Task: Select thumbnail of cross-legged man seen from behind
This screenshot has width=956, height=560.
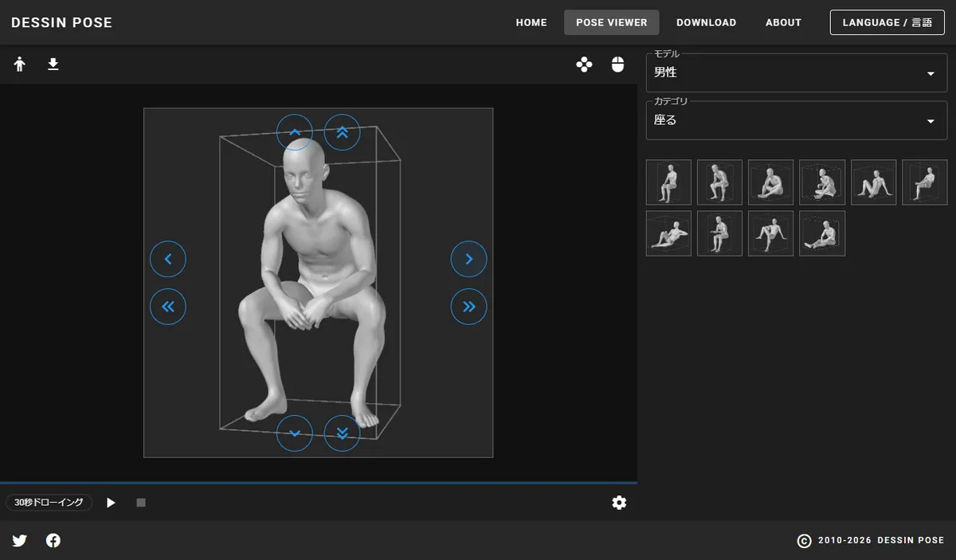Action: pyautogui.click(x=822, y=182)
